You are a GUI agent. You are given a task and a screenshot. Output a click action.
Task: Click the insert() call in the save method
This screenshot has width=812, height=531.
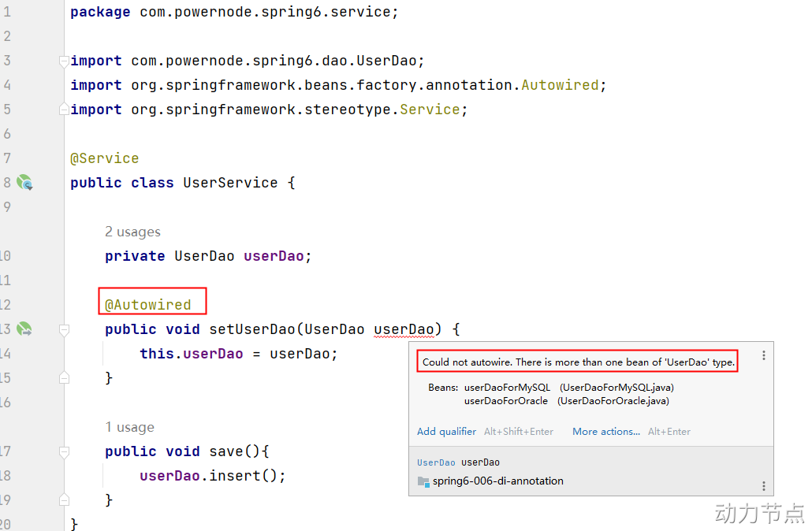coord(243,476)
